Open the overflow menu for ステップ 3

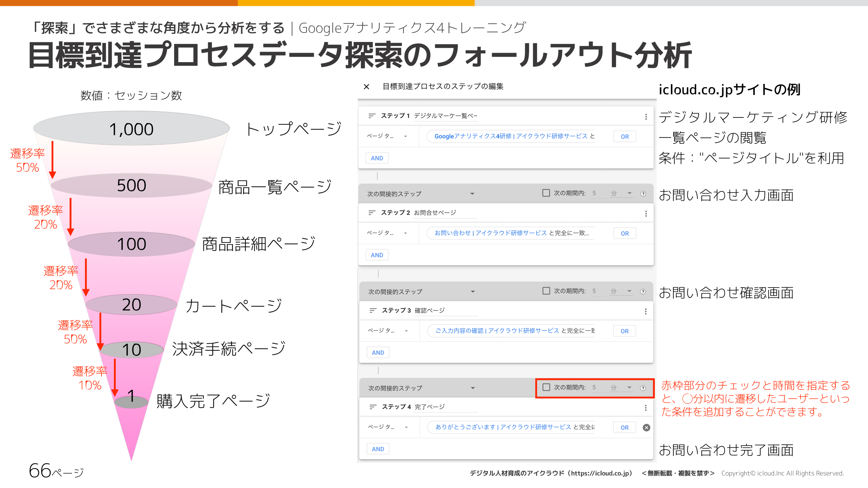coord(646,310)
